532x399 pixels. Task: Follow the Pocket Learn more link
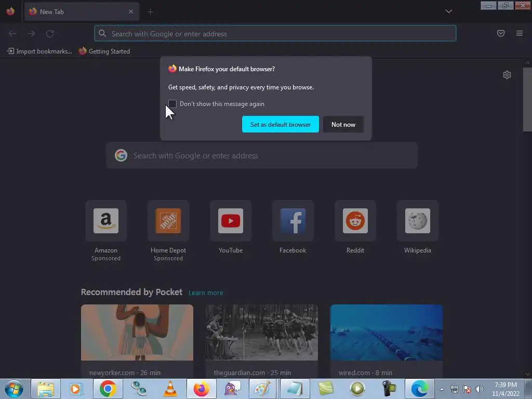[206, 293]
